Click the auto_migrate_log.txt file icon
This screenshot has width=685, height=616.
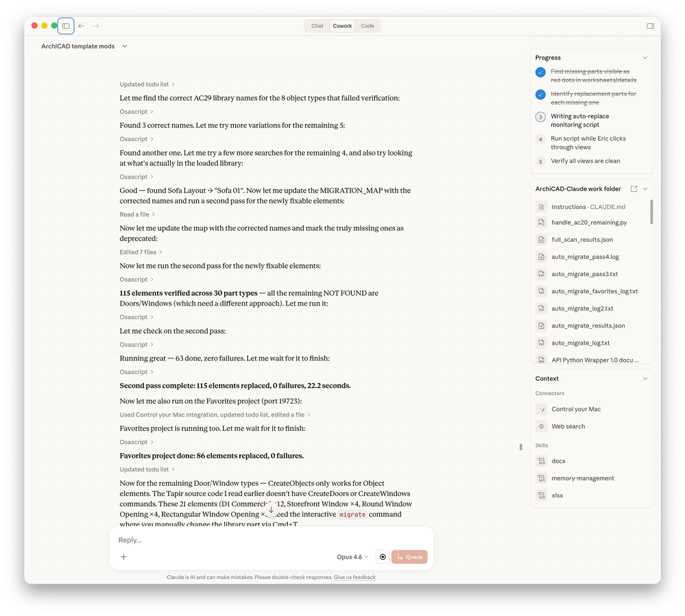coord(541,343)
